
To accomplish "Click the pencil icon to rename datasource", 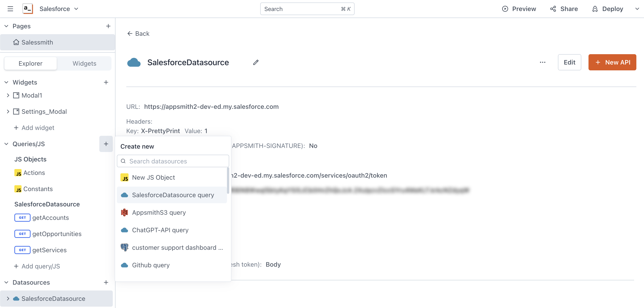I will coord(255,62).
